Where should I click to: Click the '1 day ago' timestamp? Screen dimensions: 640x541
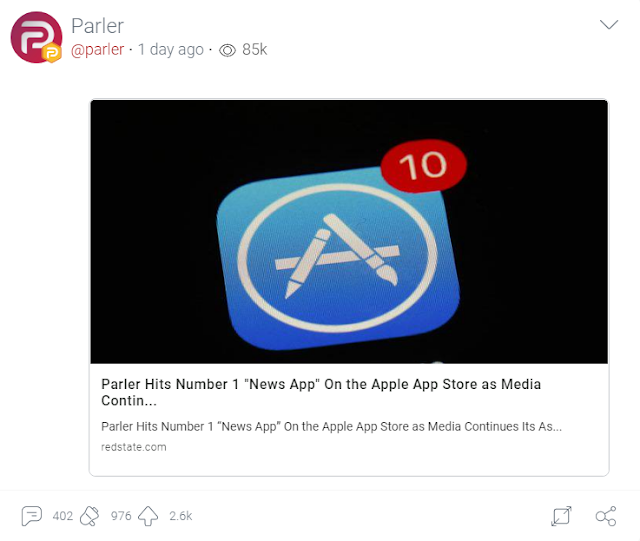(171, 50)
